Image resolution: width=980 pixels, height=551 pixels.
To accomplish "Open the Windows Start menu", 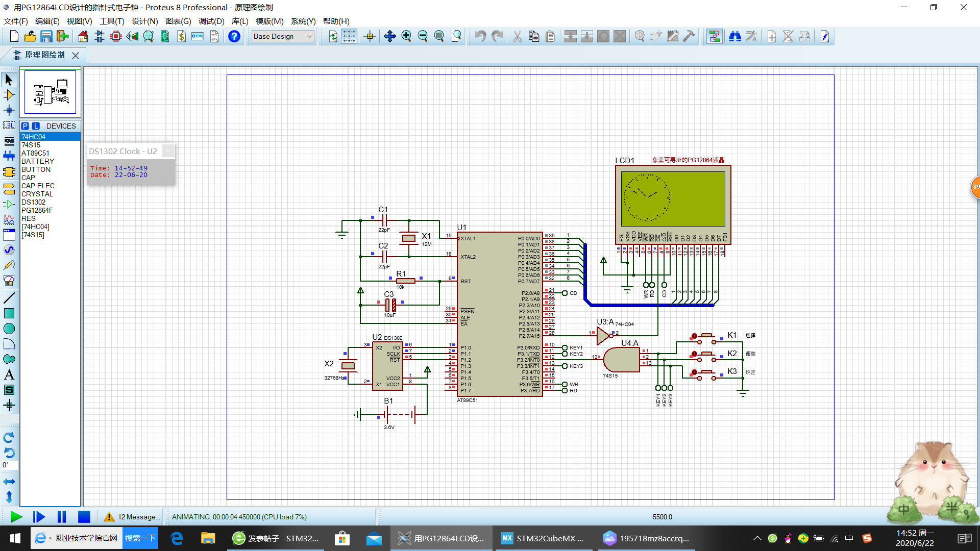I will [15, 538].
